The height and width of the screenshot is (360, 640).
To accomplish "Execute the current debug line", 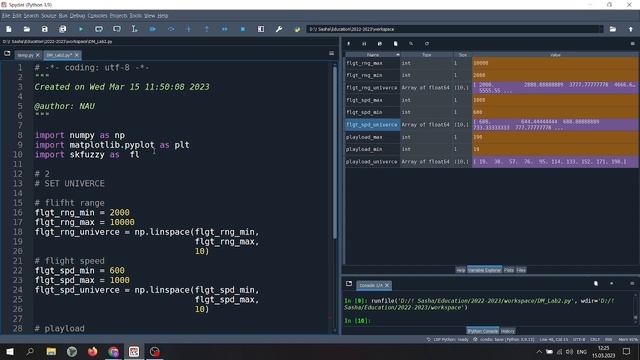I will click(x=171, y=29).
